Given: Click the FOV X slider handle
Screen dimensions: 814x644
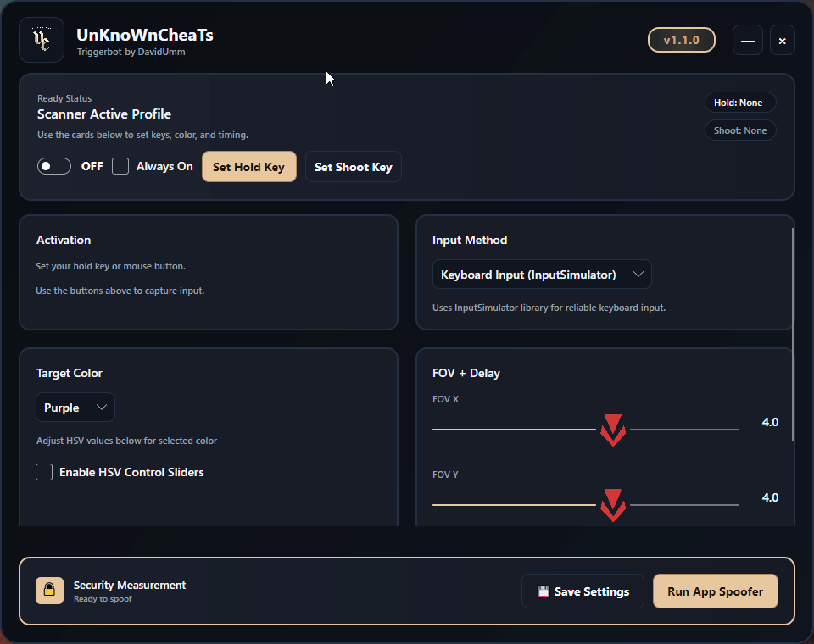Looking at the screenshot, I should point(612,429).
